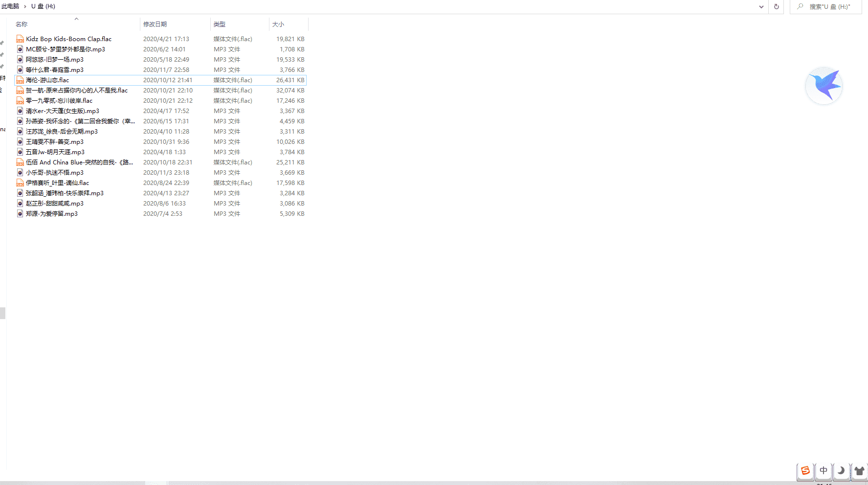Sort files by 类型 column header
Screen dimensions: 868x485
click(x=219, y=24)
